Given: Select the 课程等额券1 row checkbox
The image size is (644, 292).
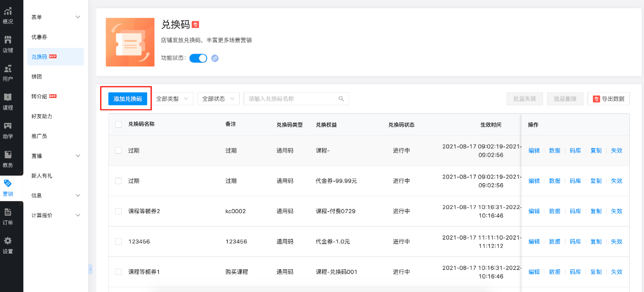Looking at the screenshot, I should point(118,272).
